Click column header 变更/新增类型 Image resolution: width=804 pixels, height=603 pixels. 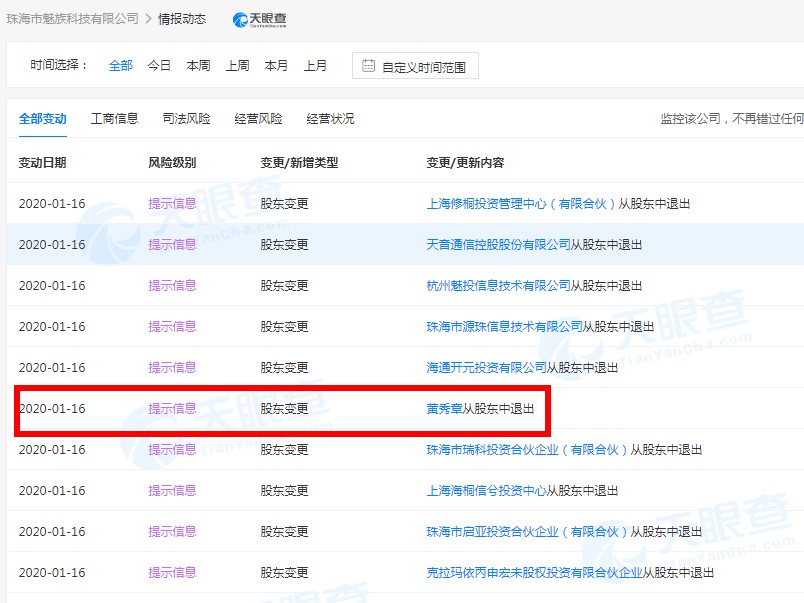click(299, 163)
